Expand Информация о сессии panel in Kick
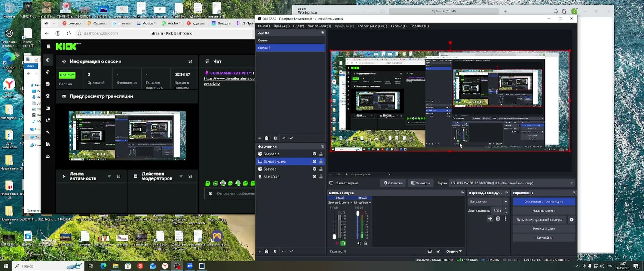 tap(190, 61)
